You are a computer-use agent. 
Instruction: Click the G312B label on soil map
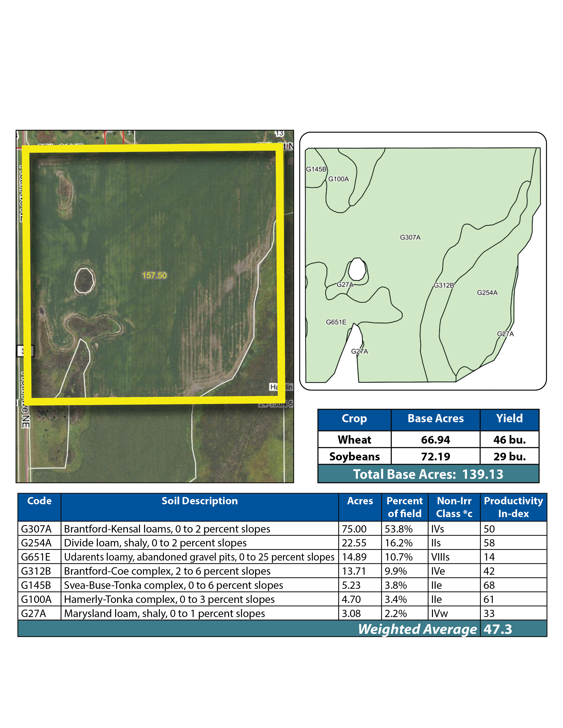(x=444, y=285)
